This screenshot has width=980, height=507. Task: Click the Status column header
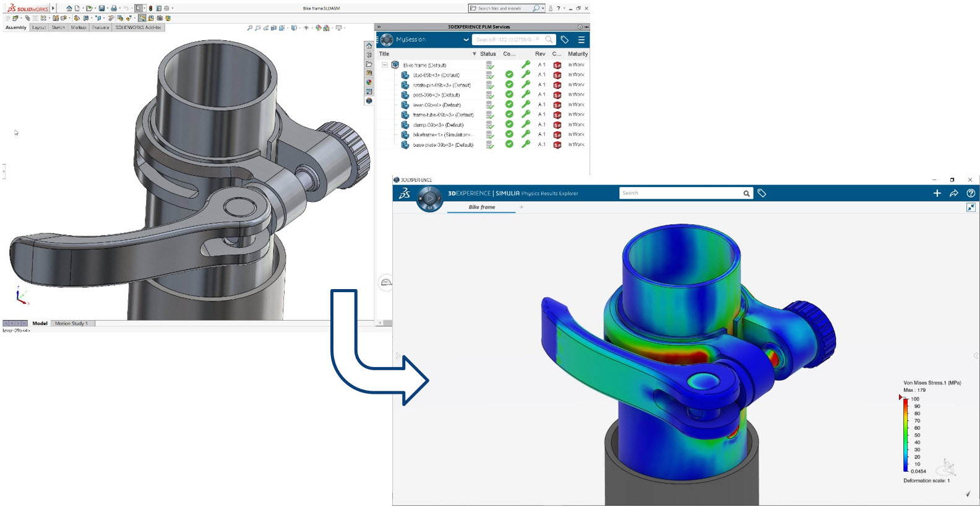pos(488,54)
